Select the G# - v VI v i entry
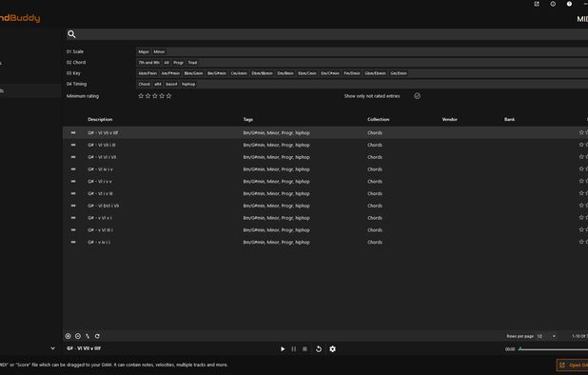This screenshot has height=375, width=588. point(100,218)
